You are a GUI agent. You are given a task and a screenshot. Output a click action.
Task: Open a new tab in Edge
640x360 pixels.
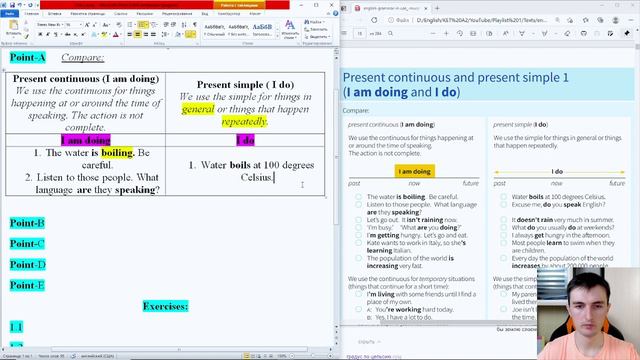[x=437, y=8]
